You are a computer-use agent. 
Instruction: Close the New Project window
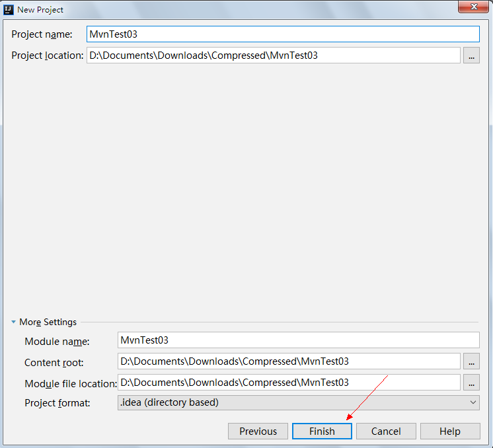[474, 7]
